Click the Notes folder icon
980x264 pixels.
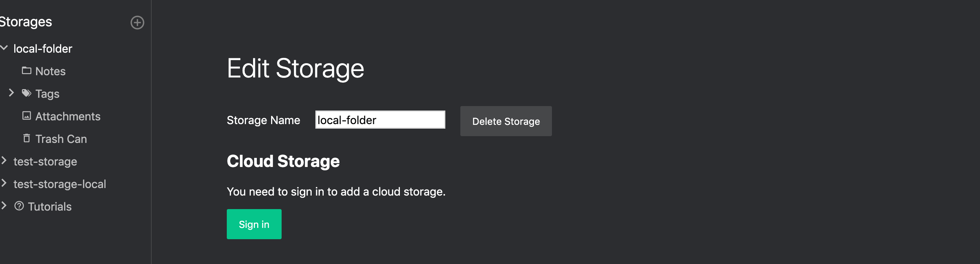tap(26, 70)
